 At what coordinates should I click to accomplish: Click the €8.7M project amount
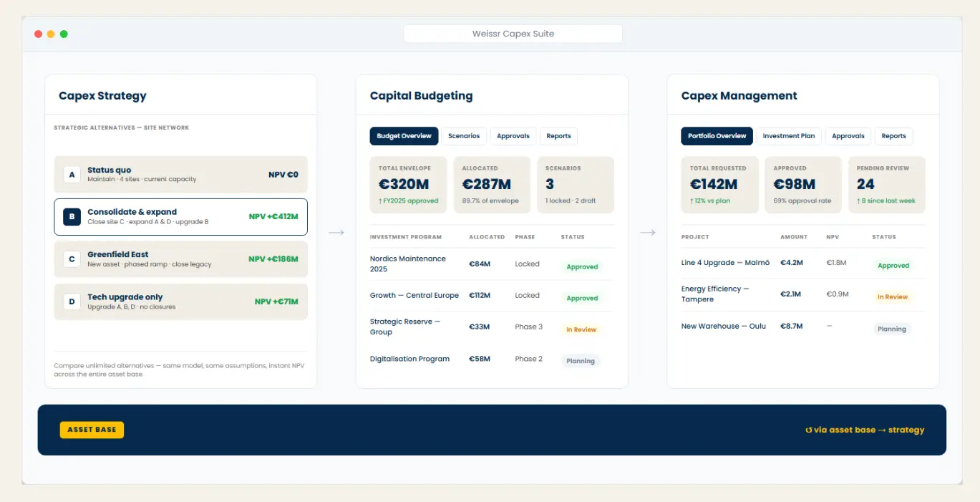tap(792, 326)
